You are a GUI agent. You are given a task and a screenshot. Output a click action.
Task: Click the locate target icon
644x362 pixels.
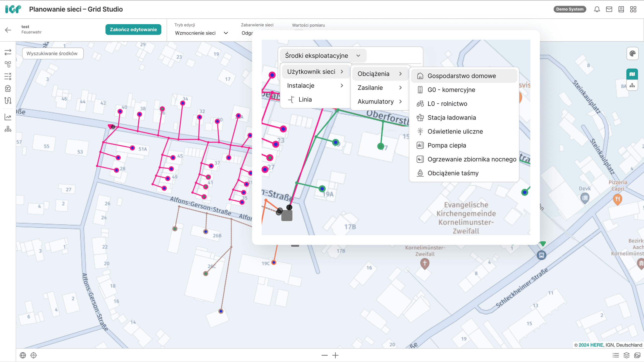click(x=33, y=355)
